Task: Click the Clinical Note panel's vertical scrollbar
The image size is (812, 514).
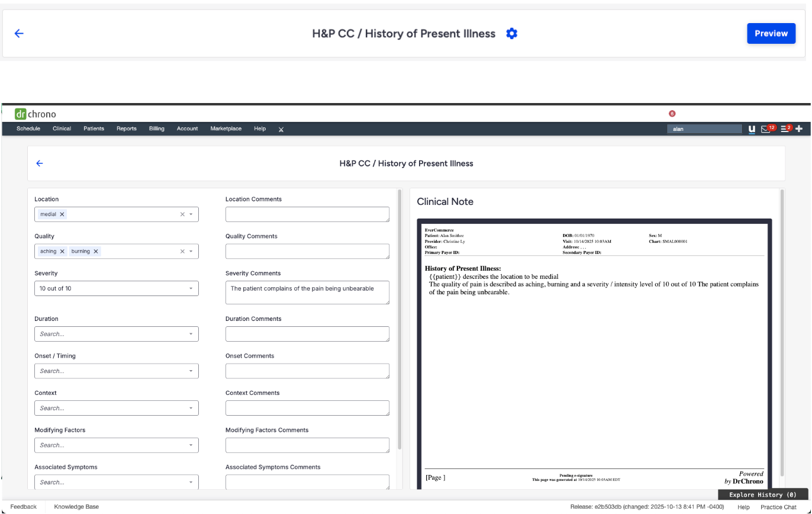Action: pyautogui.click(x=782, y=333)
